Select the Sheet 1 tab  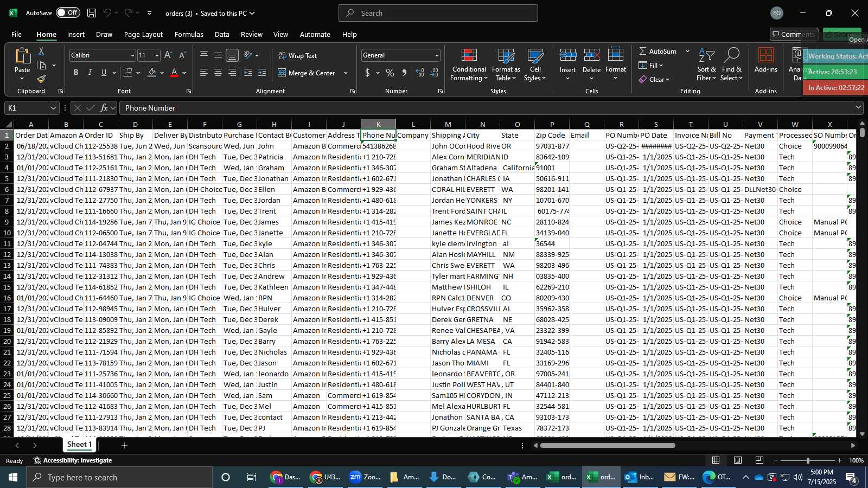point(79,445)
